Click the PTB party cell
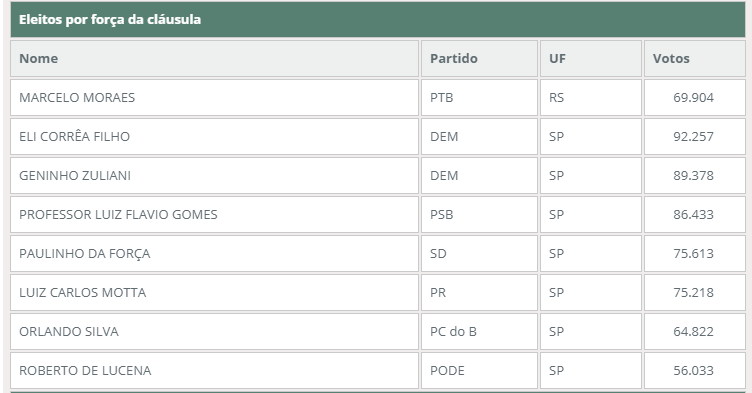The width and height of the screenshot is (752, 393). [479, 97]
